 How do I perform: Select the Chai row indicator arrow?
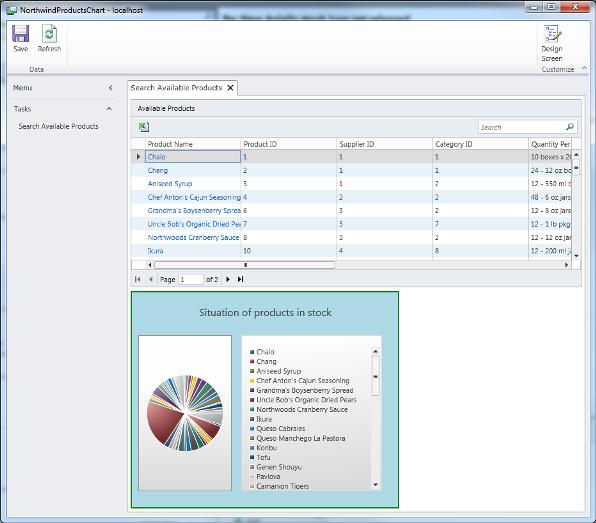(138, 157)
